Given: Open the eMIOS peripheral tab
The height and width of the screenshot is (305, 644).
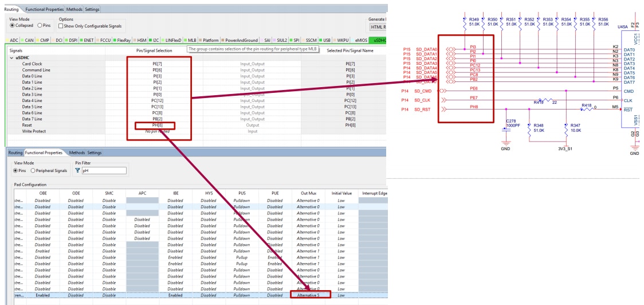Looking at the screenshot, I should (361, 41).
